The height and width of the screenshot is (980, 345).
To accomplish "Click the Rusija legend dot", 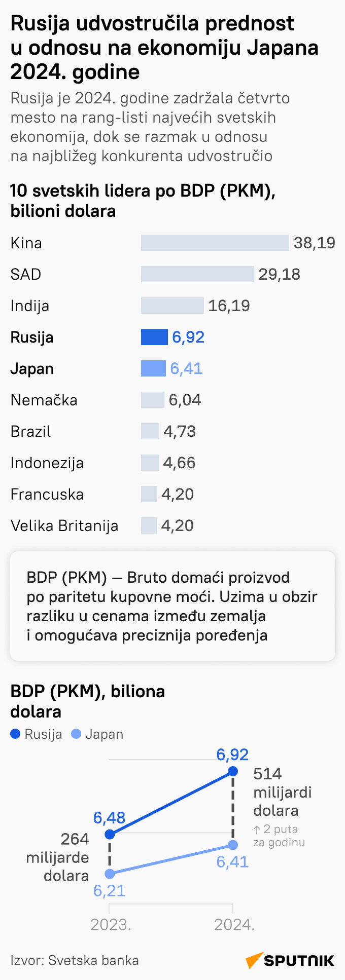I will point(15,734).
